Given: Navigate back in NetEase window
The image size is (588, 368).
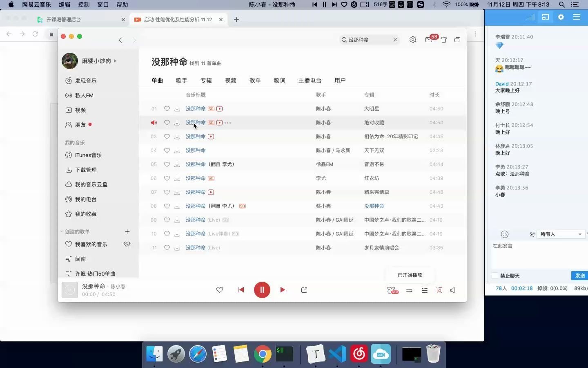Looking at the screenshot, I should (120, 40).
